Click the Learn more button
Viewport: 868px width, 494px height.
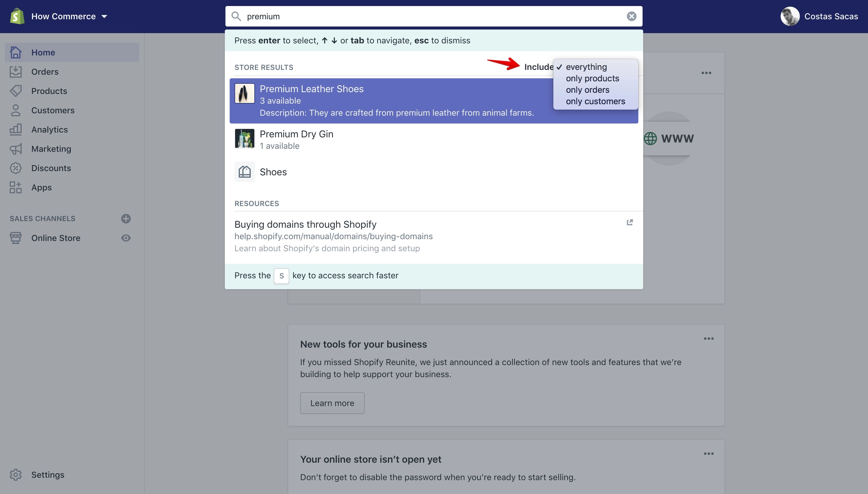pyautogui.click(x=332, y=403)
